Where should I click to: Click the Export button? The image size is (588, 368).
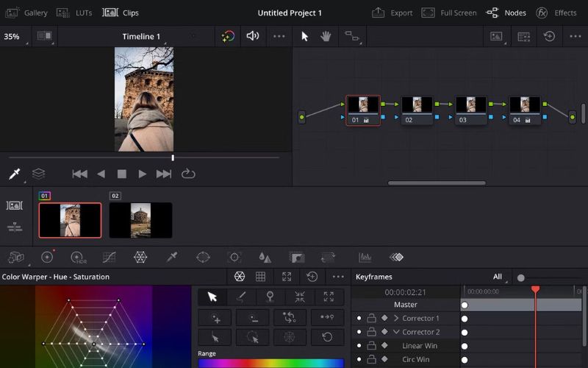pyautogui.click(x=392, y=13)
